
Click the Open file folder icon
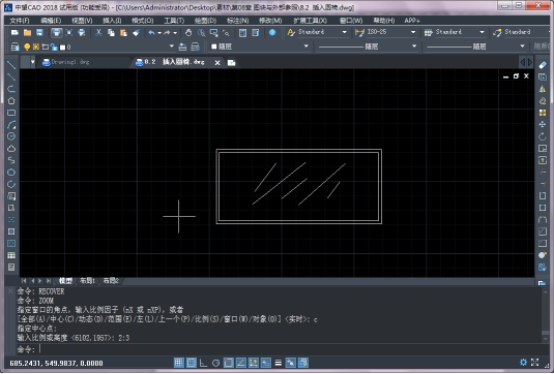coord(27,33)
